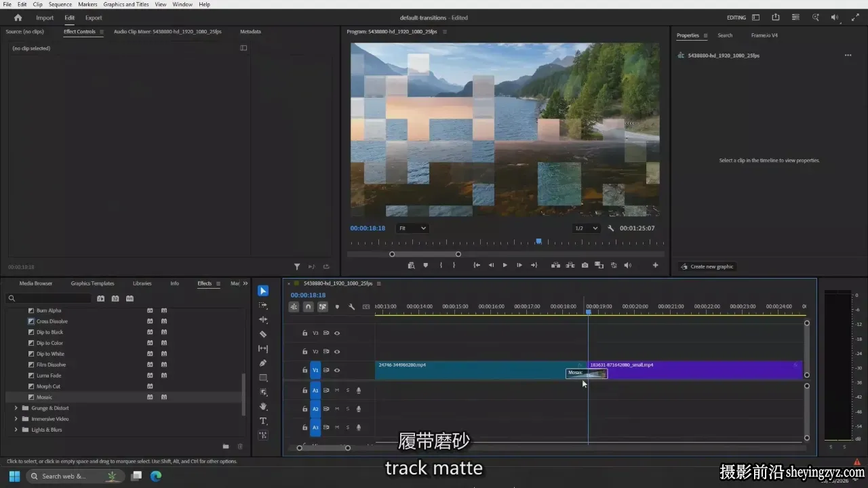868x488 pixels.
Task: Click timeline horizontal zoom bar
Action: [x=323, y=448]
